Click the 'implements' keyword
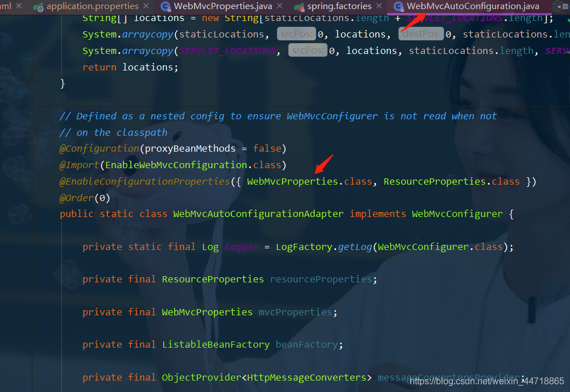570x392 pixels. (x=378, y=214)
